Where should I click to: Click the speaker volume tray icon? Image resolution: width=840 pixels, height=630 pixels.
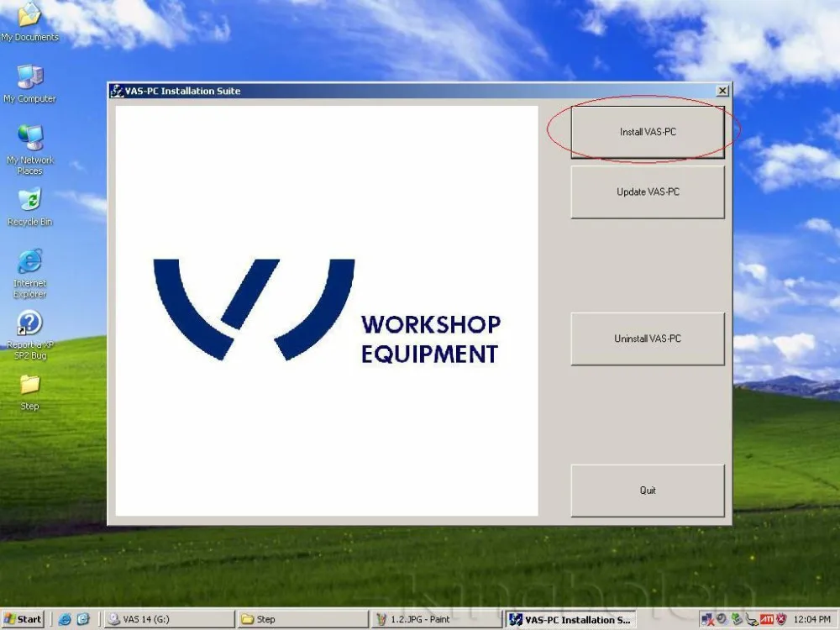point(722,619)
